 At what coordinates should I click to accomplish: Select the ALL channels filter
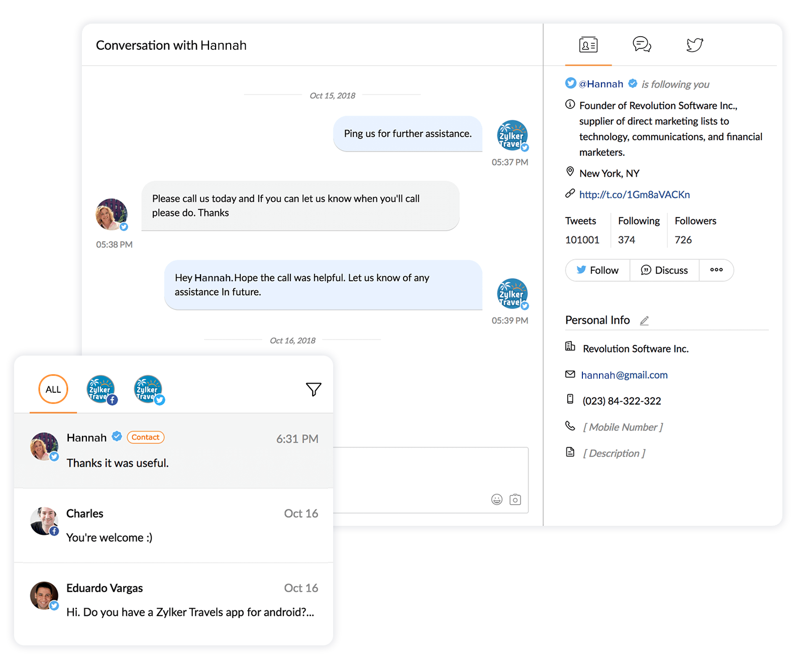(53, 389)
